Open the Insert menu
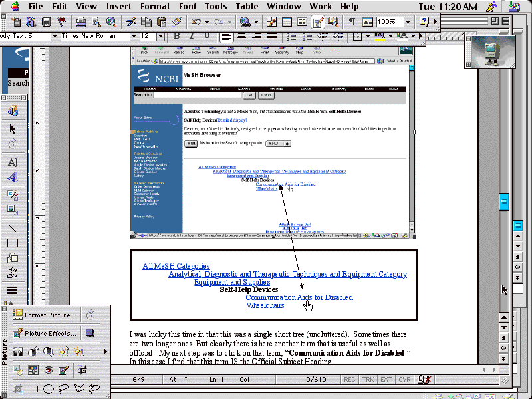This screenshot has width=532, height=399. (x=119, y=7)
